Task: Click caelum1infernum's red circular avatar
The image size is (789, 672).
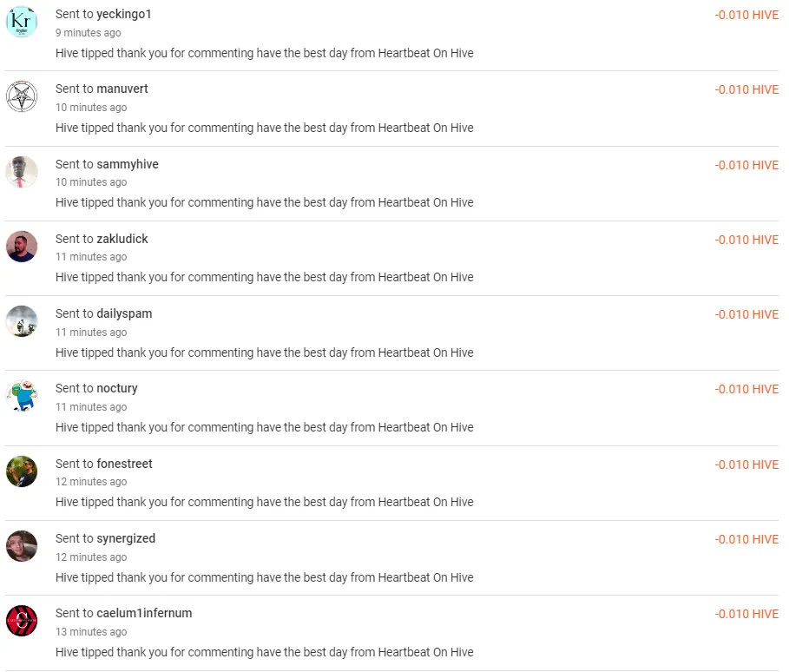Action: pos(21,621)
